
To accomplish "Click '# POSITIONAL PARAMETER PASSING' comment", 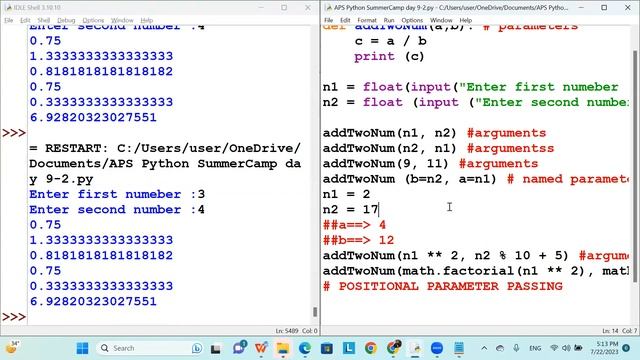I will tap(443, 286).
